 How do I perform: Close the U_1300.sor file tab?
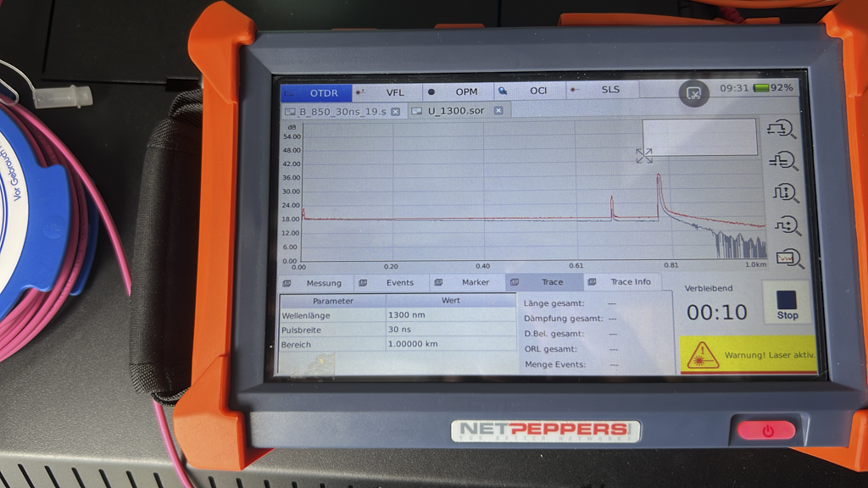coord(498,111)
